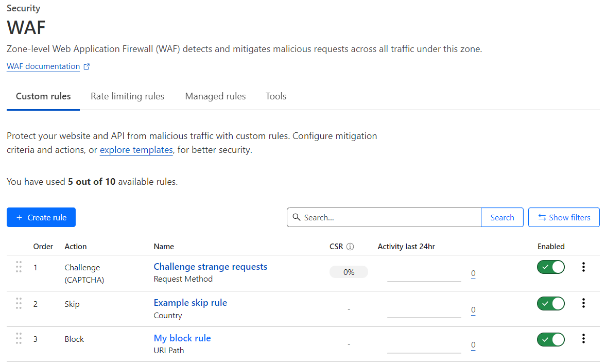This screenshot has width=606, height=364.
Task: Open the actions menu for My block rule
Action: [583, 338]
